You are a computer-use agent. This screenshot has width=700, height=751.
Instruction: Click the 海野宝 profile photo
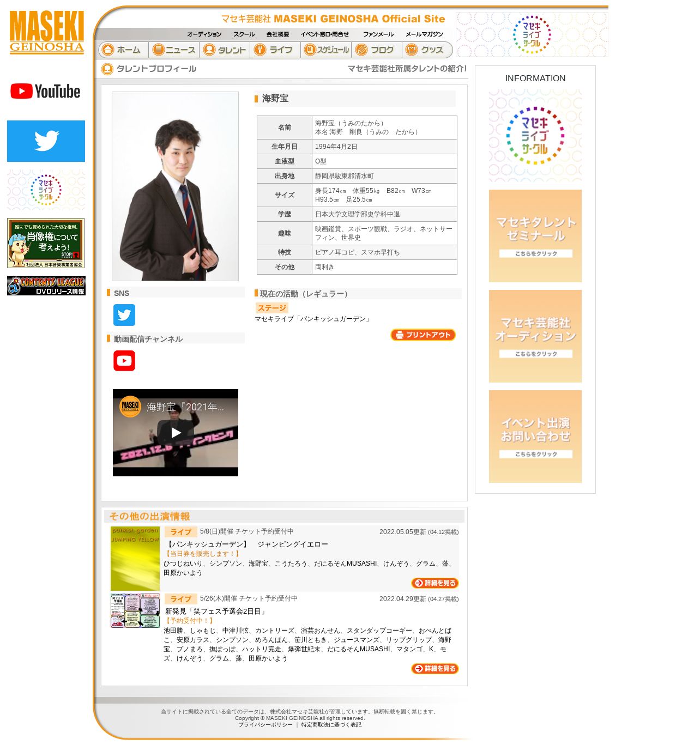click(175, 186)
